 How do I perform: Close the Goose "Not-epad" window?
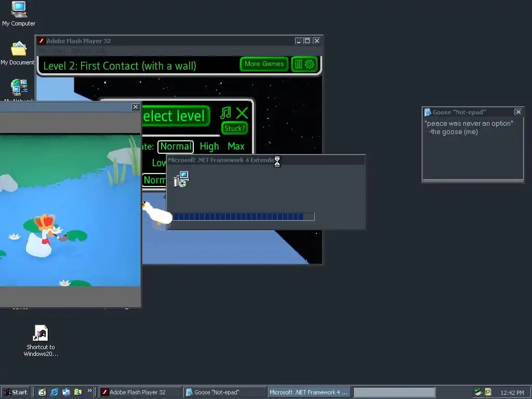[x=518, y=112]
